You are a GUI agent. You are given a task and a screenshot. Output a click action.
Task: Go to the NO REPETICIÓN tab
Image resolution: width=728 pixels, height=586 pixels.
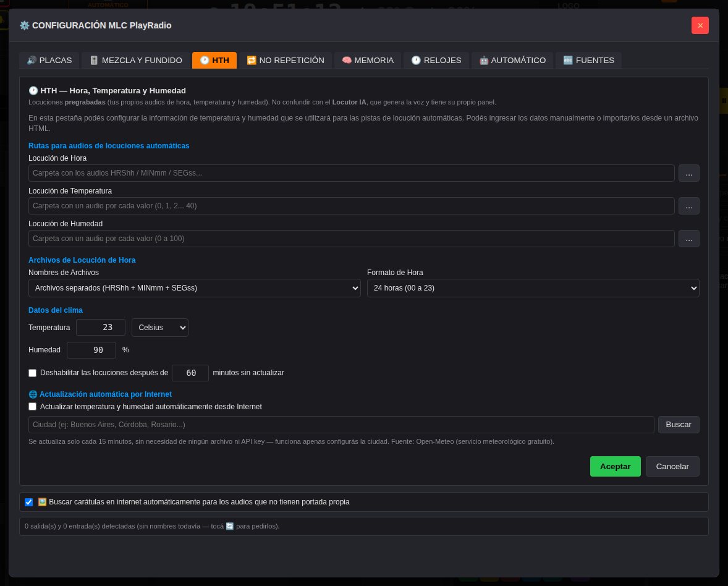(x=286, y=61)
